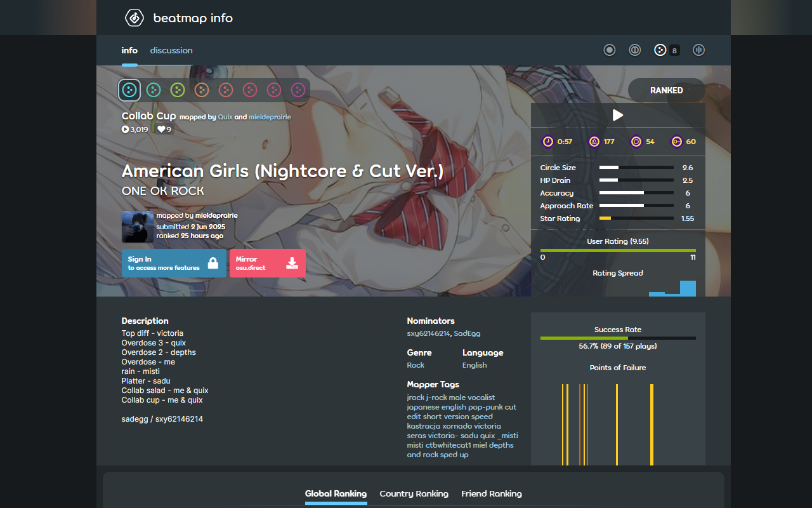Screen dimensions: 812x508
Task: Click the BPM metronome icon next to 177
Action: coord(594,142)
